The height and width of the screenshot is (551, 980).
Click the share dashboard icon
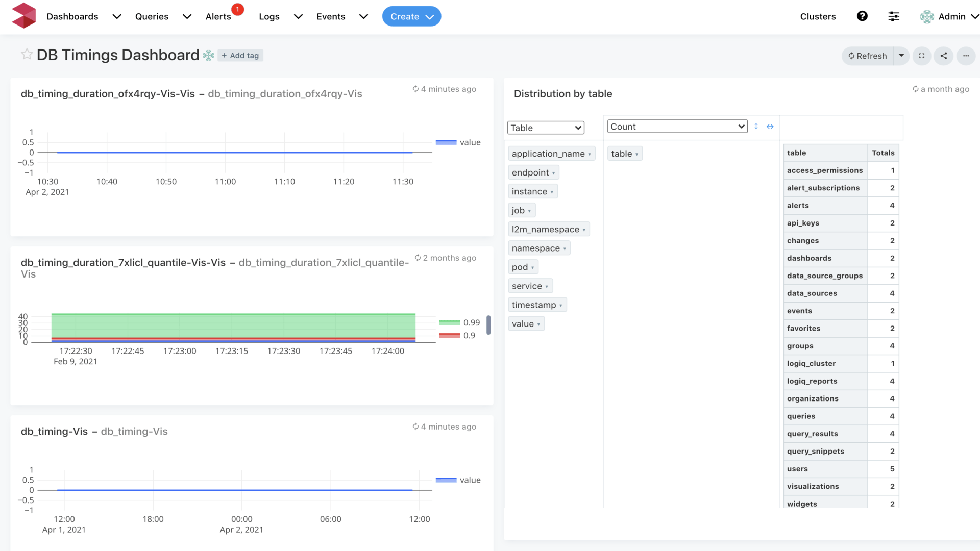pos(944,56)
